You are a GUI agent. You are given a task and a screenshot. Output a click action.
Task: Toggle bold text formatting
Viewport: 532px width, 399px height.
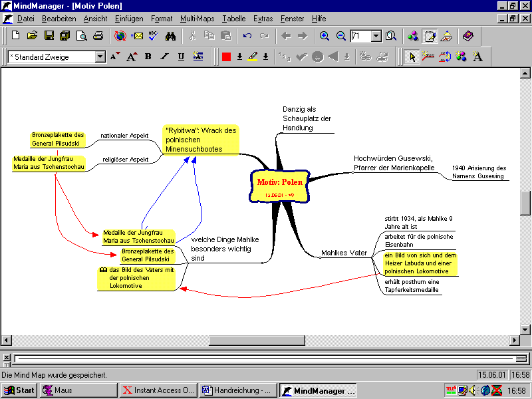tap(148, 57)
